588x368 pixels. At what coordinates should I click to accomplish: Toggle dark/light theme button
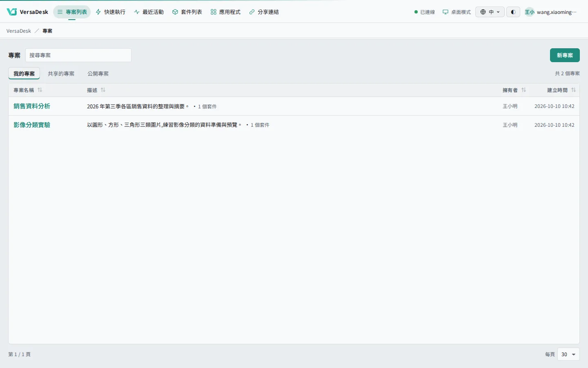coord(513,12)
